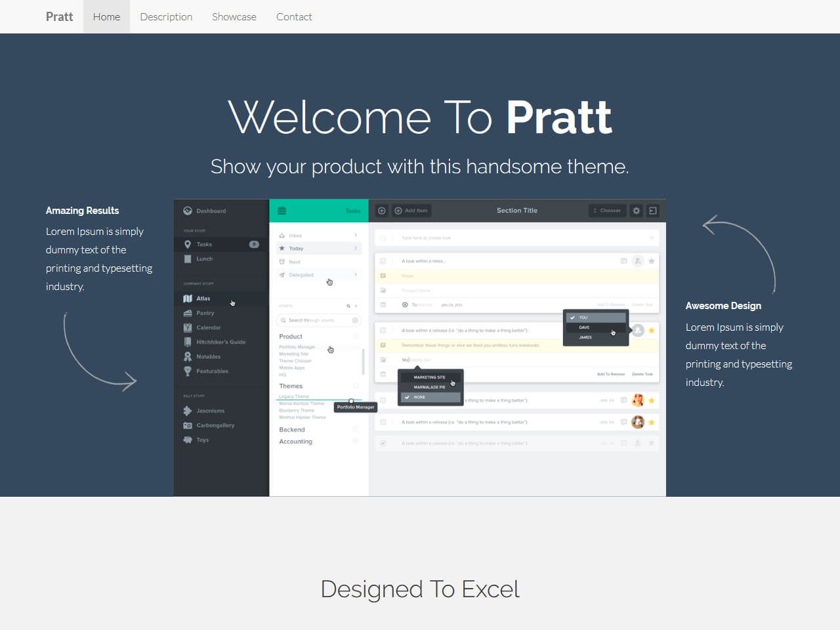Click the Themes category heading in preview
The image size is (840, 630).
(291, 386)
